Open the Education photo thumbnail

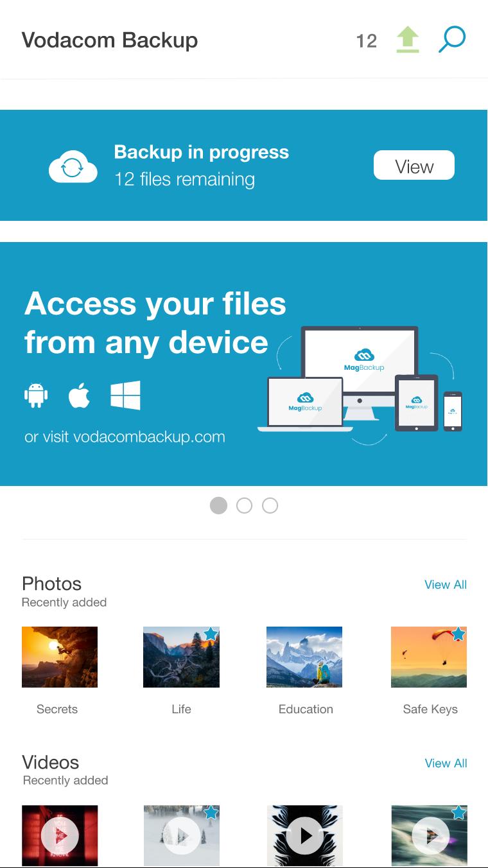304,657
